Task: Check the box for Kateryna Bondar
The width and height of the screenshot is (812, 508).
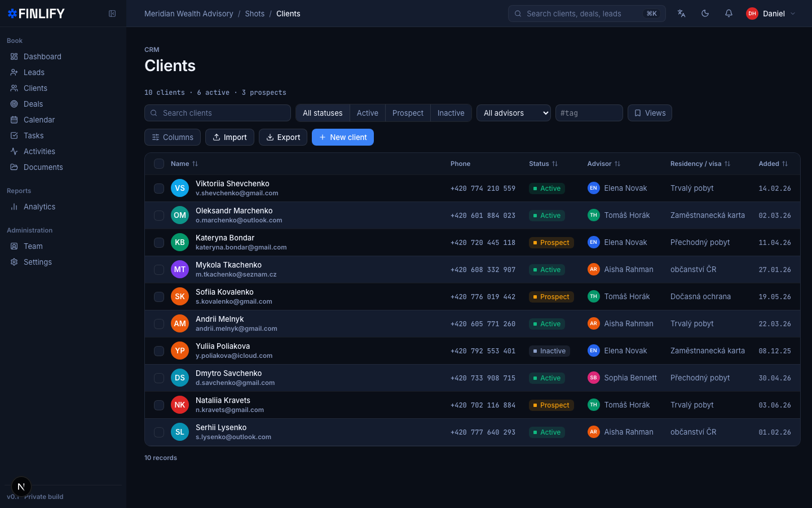Action: tap(159, 242)
